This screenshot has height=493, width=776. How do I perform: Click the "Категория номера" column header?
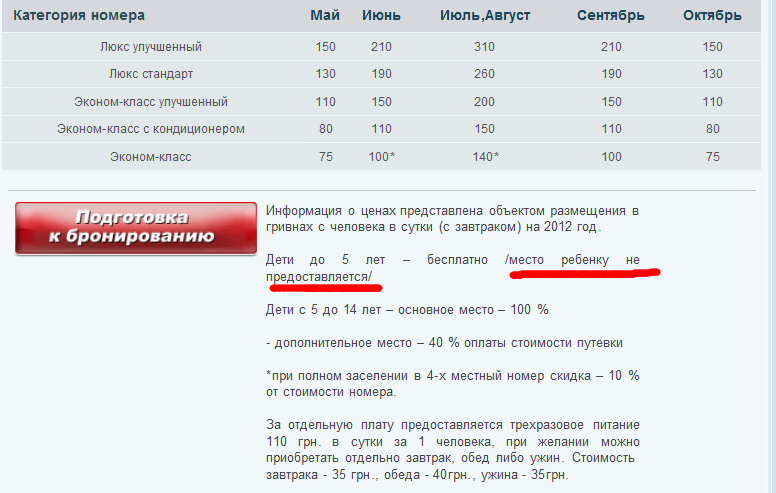(x=80, y=16)
